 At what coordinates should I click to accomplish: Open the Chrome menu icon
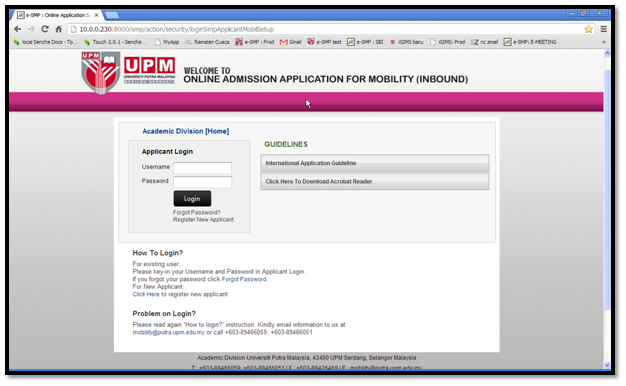click(604, 29)
